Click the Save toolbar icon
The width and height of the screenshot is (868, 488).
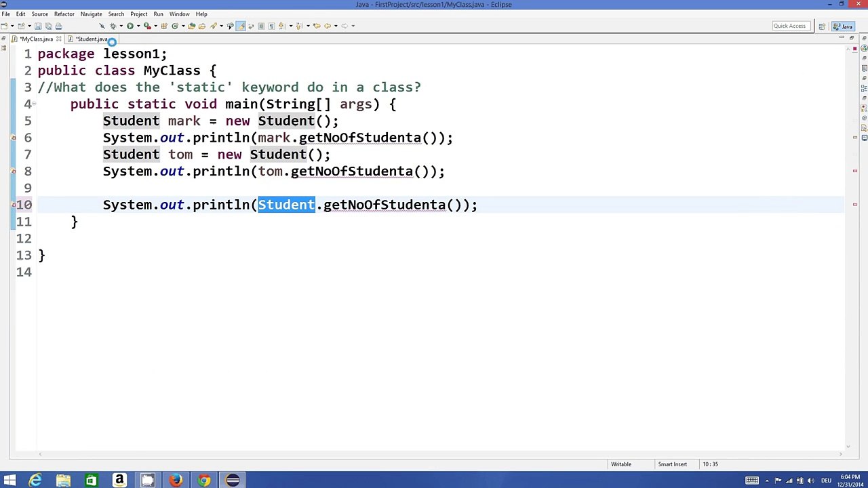[x=38, y=26]
